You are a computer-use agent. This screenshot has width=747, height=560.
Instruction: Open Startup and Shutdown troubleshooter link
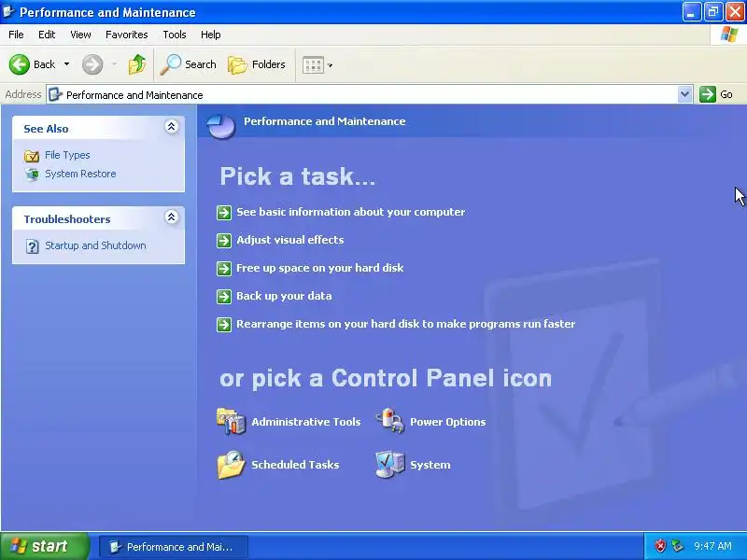[x=95, y=245]
